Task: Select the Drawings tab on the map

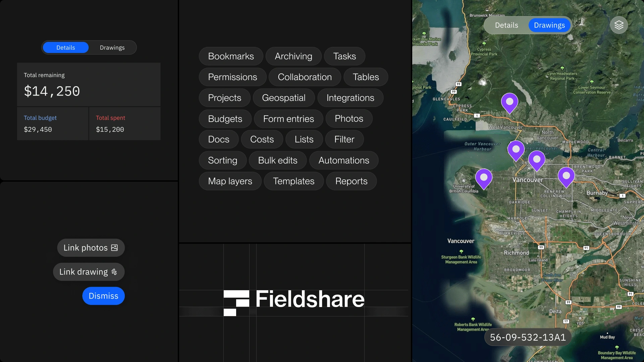Action: [x=549, y=25]
